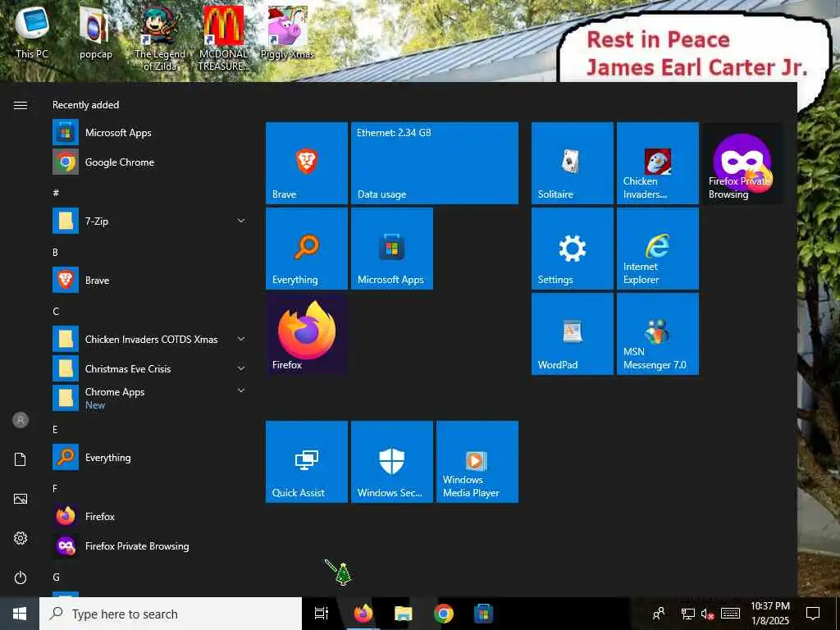The width and height of the screenshot is (840, 630).
Task: Click the Power button in Start sidebar
Action: (21, 577)
